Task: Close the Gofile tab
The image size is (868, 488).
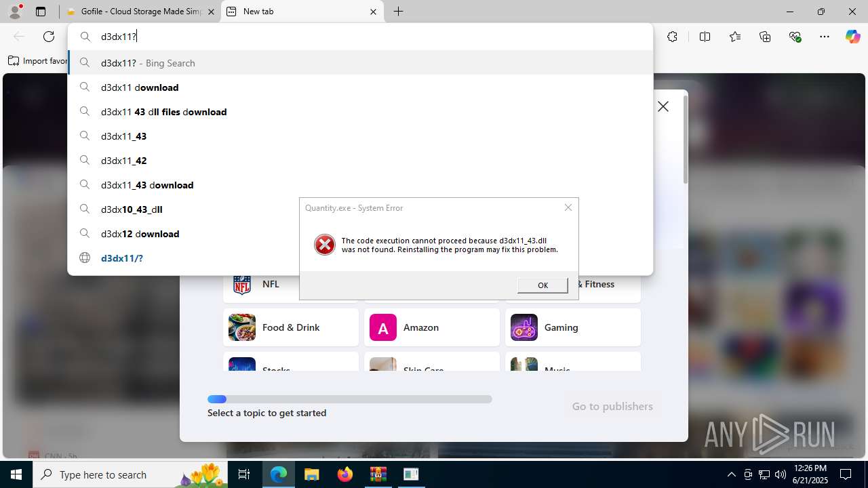Action: [x=211, y=12]
